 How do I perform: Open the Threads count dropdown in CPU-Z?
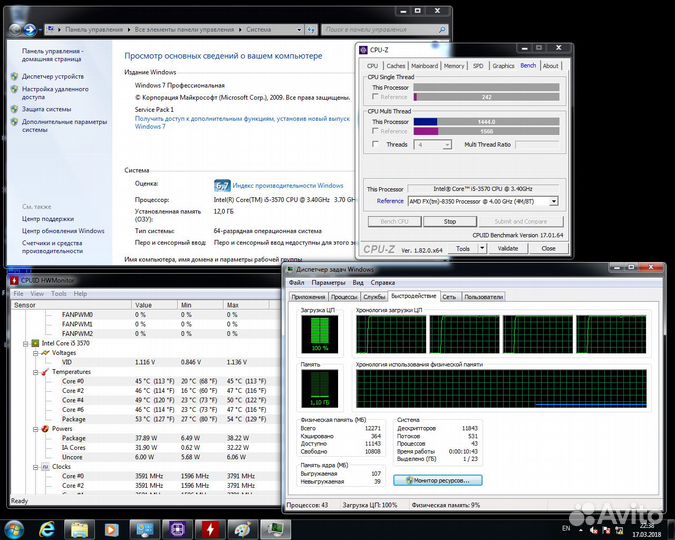(447, 145)
